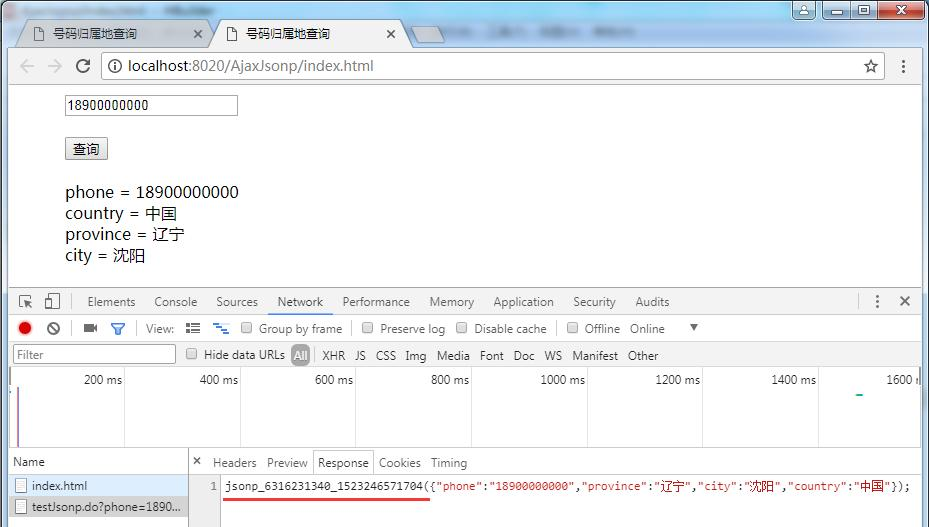Open the Security panel

pyautogui.click(x=594, y=302)
